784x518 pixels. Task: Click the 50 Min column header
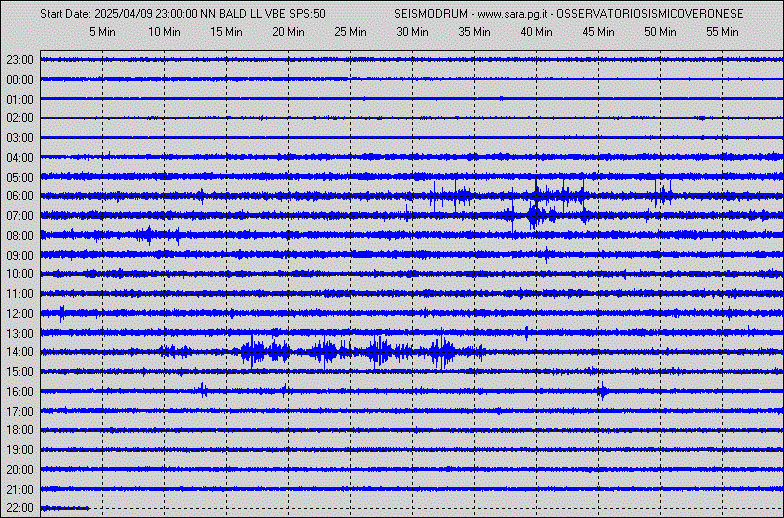point(660,32)
